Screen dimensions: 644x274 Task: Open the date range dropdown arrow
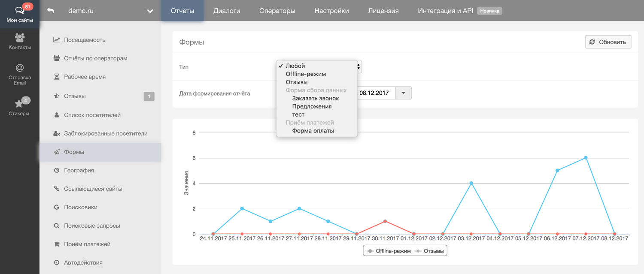click(403, 93)
